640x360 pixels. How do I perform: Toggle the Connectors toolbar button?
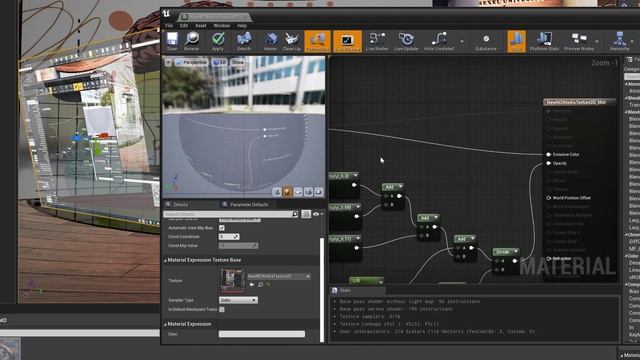coord(318,41)
